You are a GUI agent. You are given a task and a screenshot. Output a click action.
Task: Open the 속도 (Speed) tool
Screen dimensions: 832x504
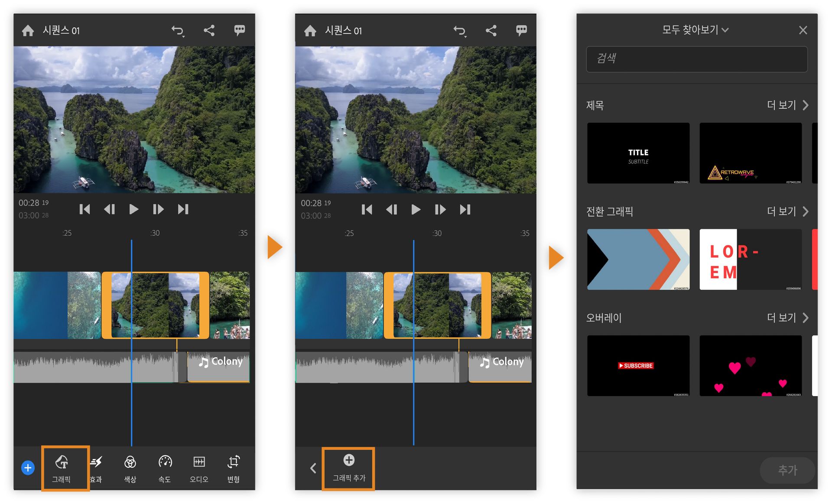[x=165, y=468]
